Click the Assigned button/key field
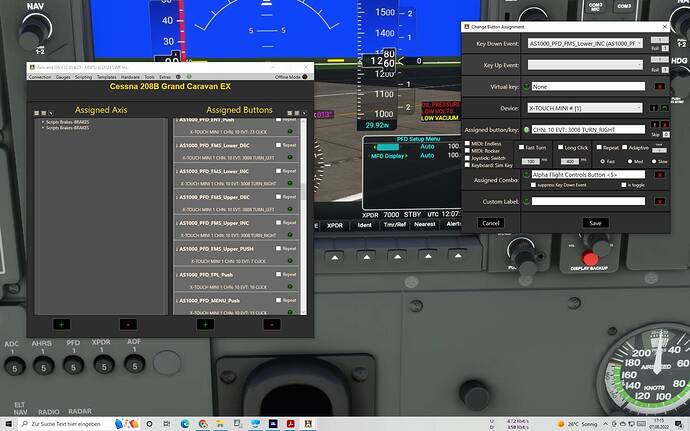 pyautogui.click(x=588, y=129)
